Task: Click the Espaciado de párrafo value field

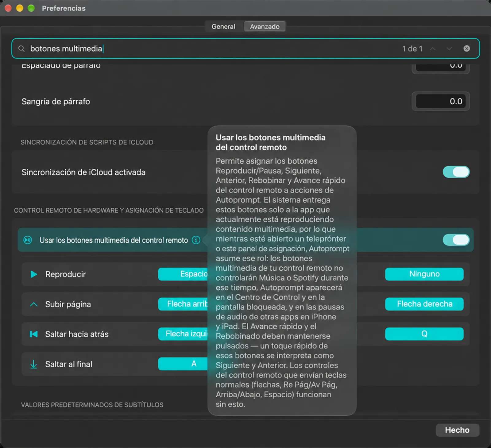Action: click(x=441, y=67)
